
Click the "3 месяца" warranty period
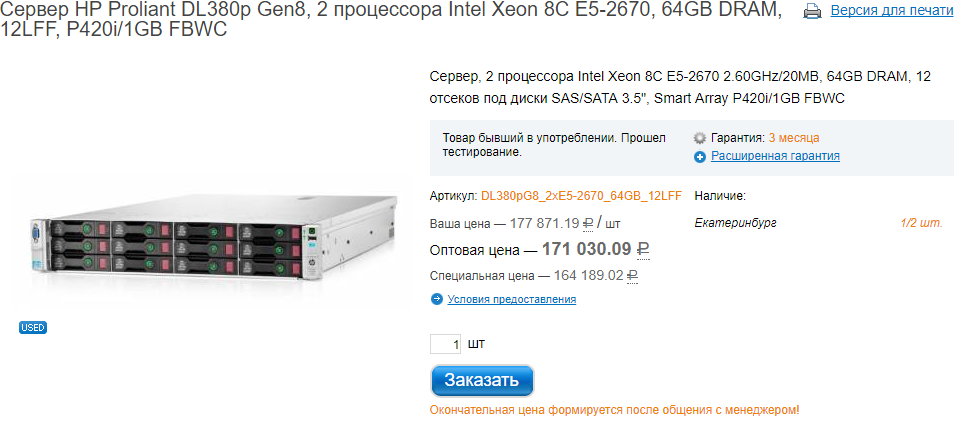[794, 138]
